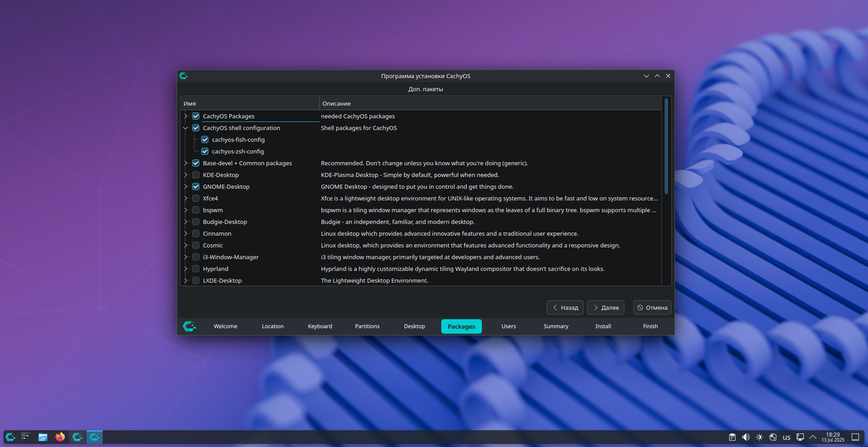The height and width of the screenshot is (447, 868).
Task: Enable the Xfce4 checkbox
Action: 196,198
